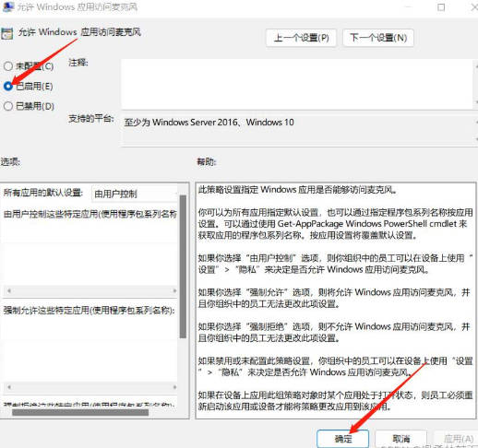Viewport: 478px width, 448px height.
Task: Click the options panel bottom horizontal scrollbar
Action: [80, 412]
